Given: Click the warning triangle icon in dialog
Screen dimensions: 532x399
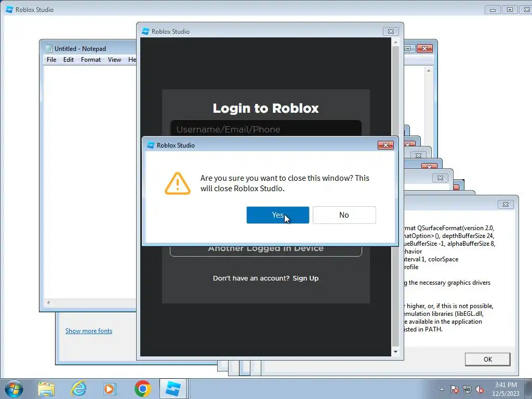Looking at the screenshot, I should (178, 183).
